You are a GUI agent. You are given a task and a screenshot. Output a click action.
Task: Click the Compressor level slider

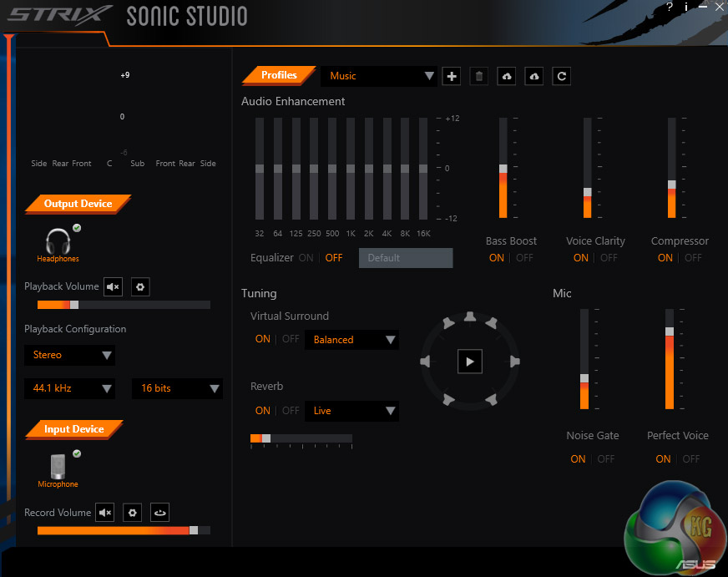tap(671, 168)
